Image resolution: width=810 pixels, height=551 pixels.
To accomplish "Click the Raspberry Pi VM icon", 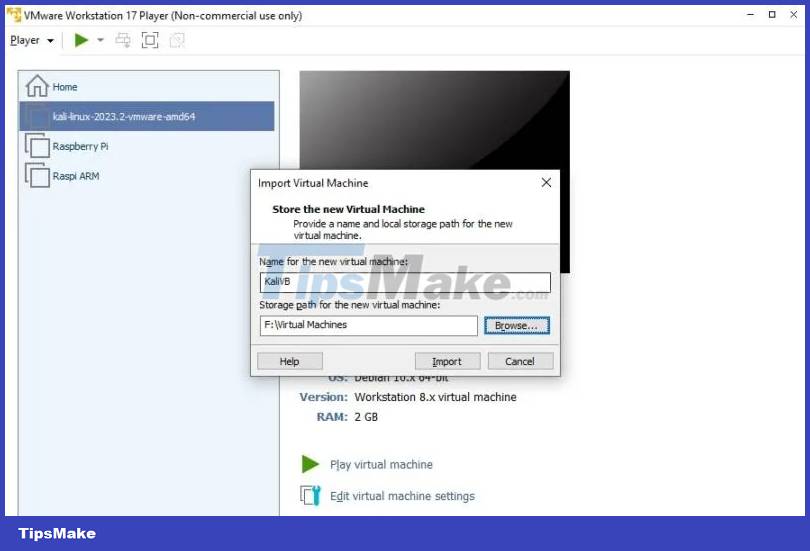I will pyautogui.click(x=37, y=146).
